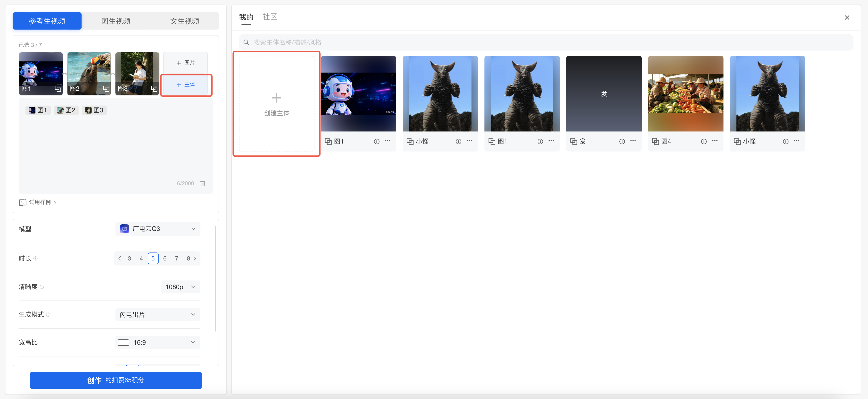Select the 图1 robot reference thumbnail
The height and width of the screenshot is (399, 868).
[x=41, y=73]
